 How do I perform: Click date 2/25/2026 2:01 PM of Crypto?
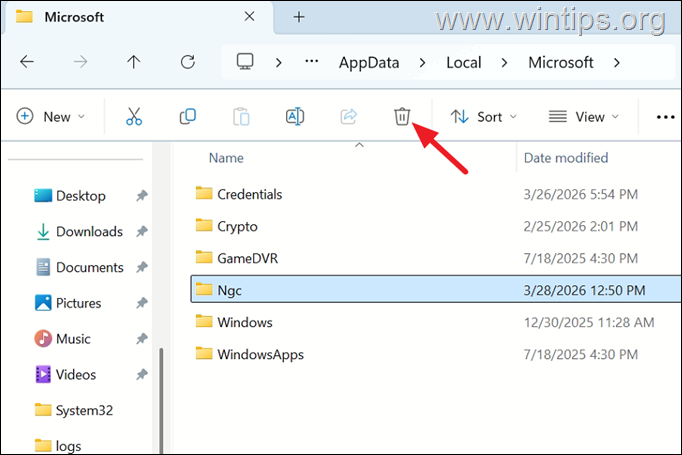[581, 226]
